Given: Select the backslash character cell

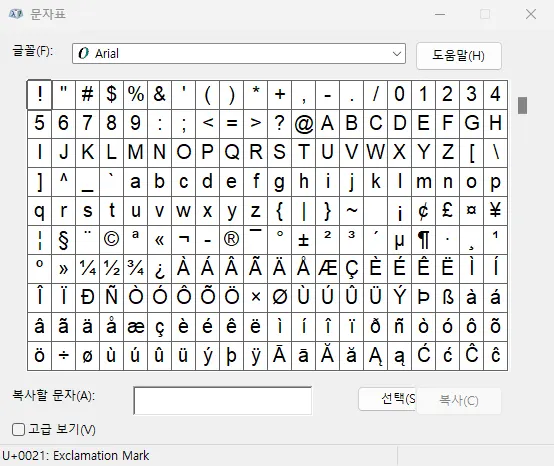Looking at the screenshot, I should pos(495,153).
